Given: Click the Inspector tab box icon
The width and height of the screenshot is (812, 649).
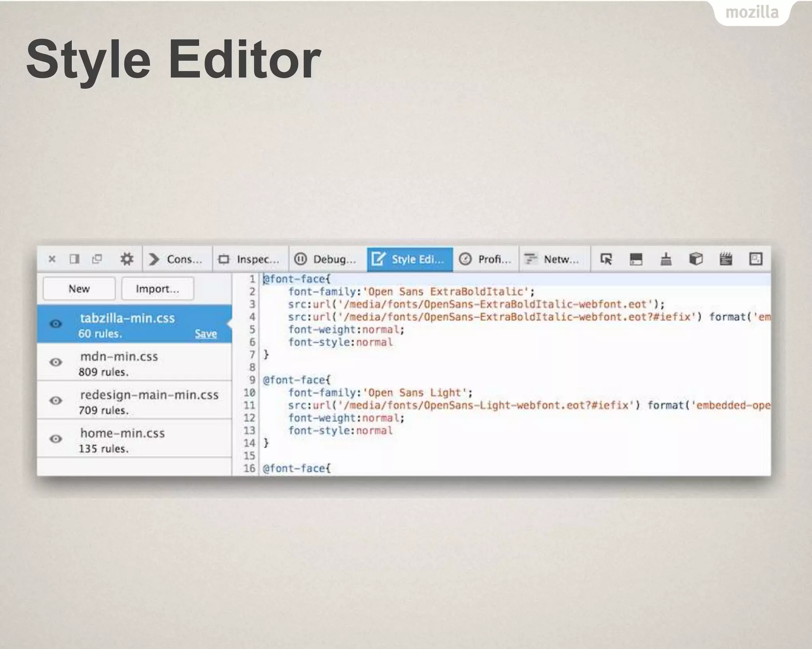Looking at the screenshot, I should pos(224,259).
